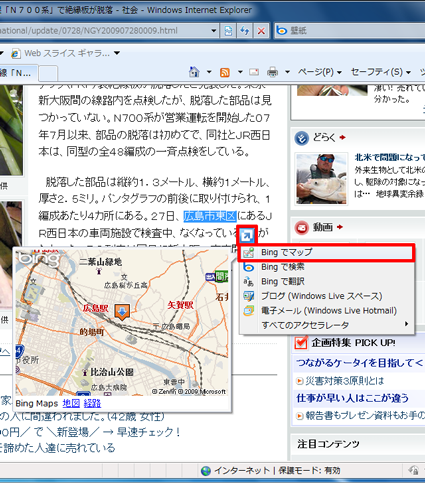Click the red arrow next to どらく
Screen dimensions: 425x483
point(342,137)
